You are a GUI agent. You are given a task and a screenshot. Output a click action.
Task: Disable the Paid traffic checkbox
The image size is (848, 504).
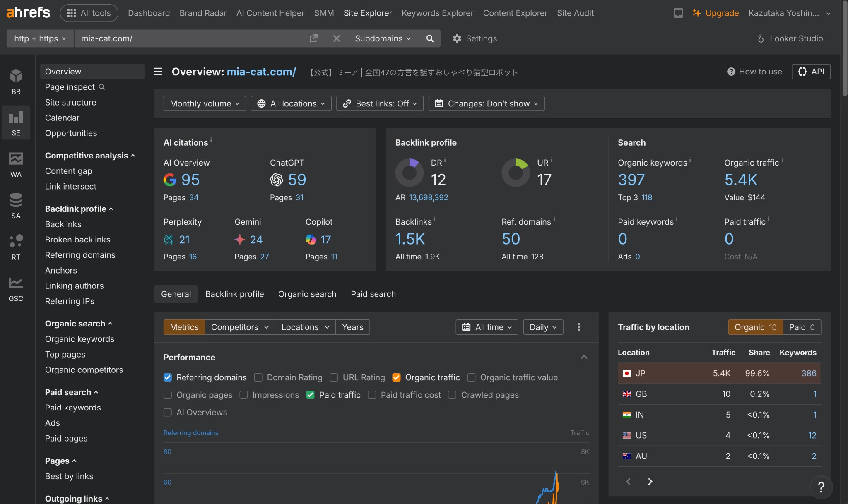coord(310,395)
